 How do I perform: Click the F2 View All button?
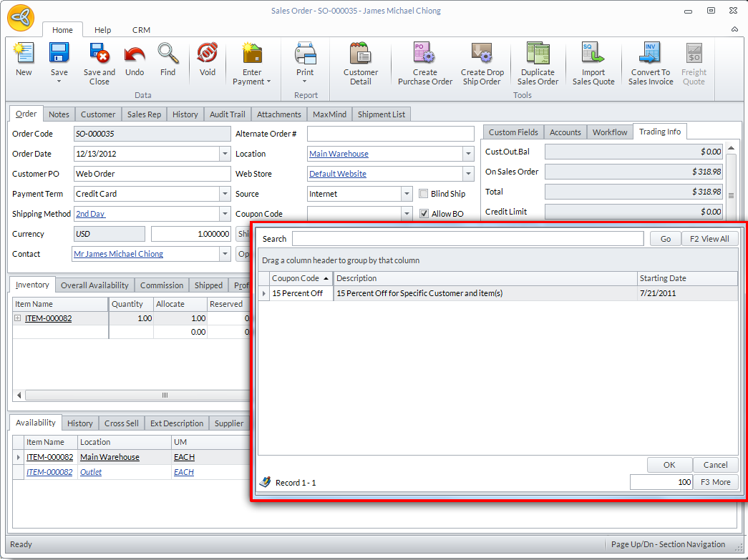tap(709, 239)
